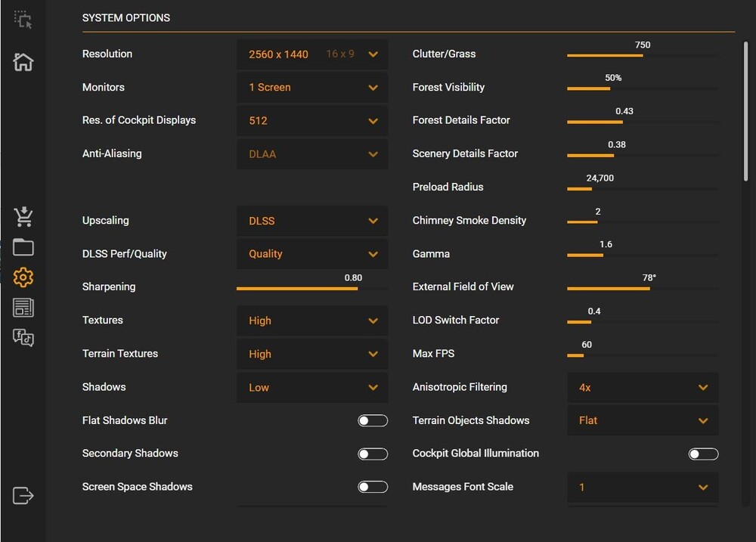
Task: Open Anisotropic Filtering dropdown
Action: [x=643, y=387]
